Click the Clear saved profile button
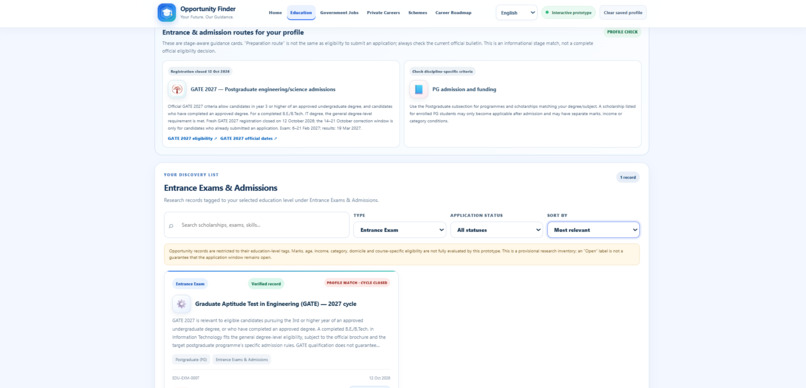This screenshot has width=806, height=388. pos(623,12)
